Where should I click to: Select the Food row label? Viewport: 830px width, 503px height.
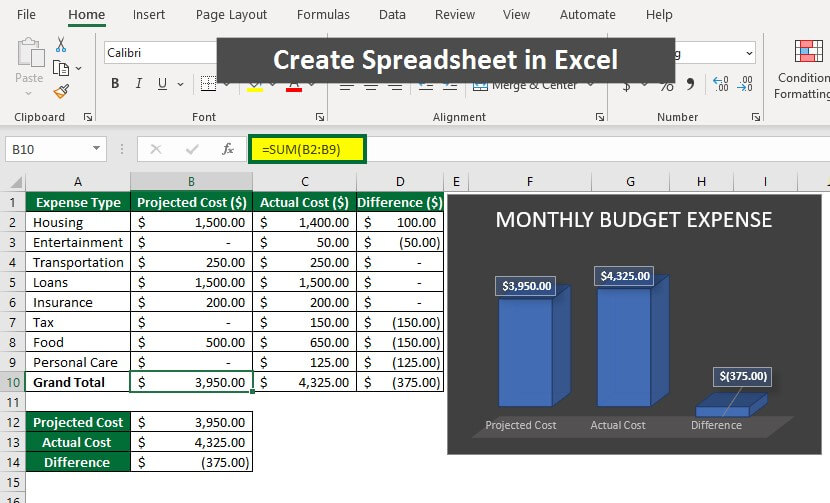pyautogui.click(x=78, y=343)
